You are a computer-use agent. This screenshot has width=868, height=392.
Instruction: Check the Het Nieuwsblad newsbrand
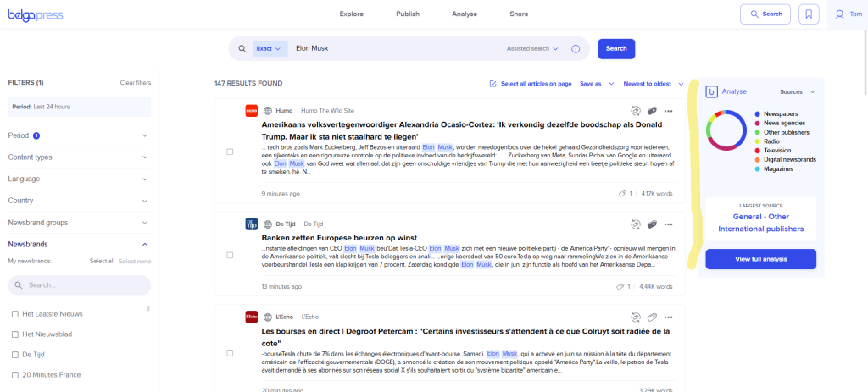(x=15, y=334)
